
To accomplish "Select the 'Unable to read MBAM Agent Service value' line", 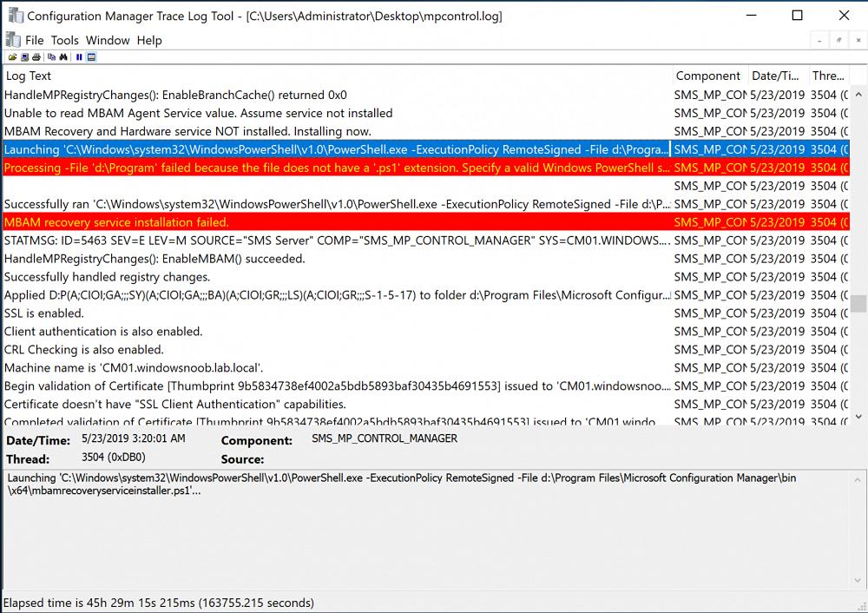I will pyautogui.click(x=426, y=114).
